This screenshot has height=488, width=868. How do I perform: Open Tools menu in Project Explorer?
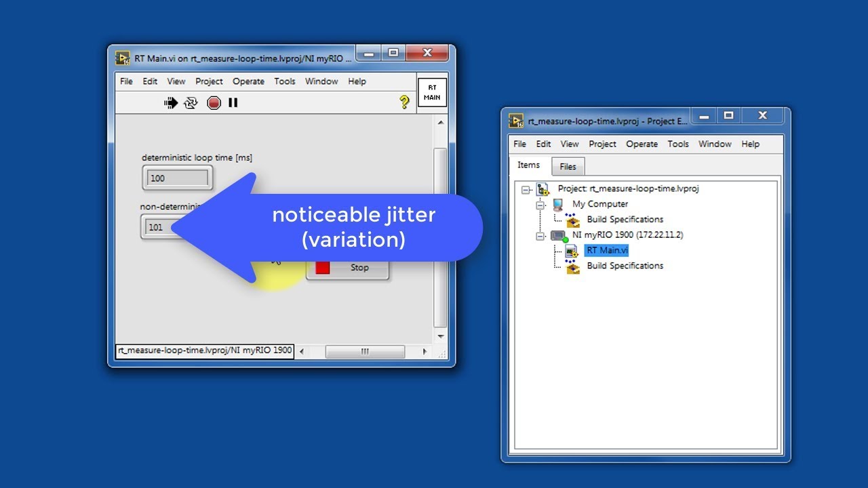pyautogui.click(x=678, y=144)
